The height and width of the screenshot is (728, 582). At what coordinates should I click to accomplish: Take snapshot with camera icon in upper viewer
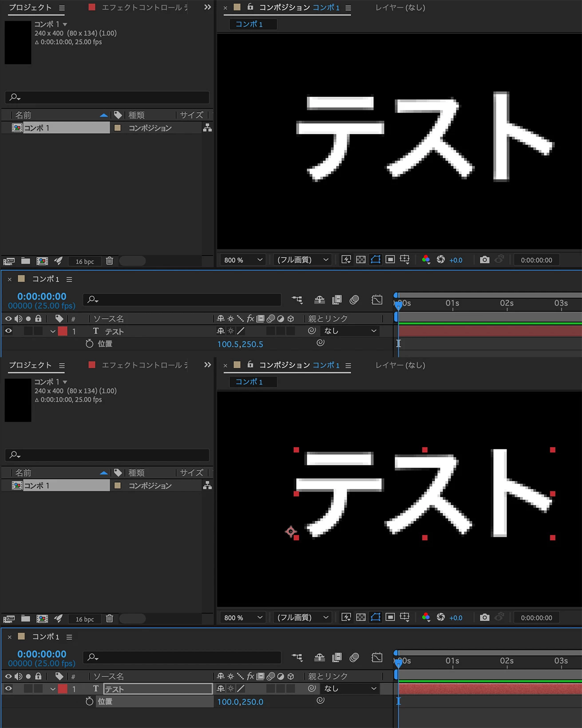tap(484, 260)
